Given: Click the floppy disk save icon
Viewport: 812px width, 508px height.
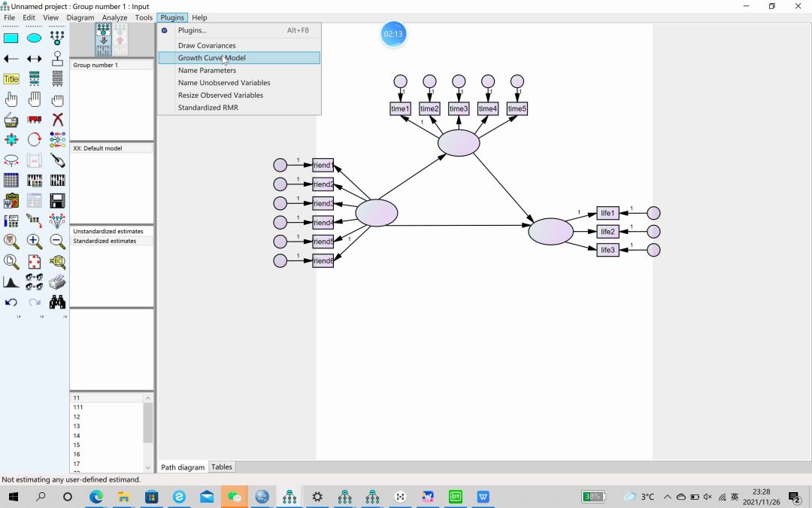Looking at the screenshot, I should [57, 201].
